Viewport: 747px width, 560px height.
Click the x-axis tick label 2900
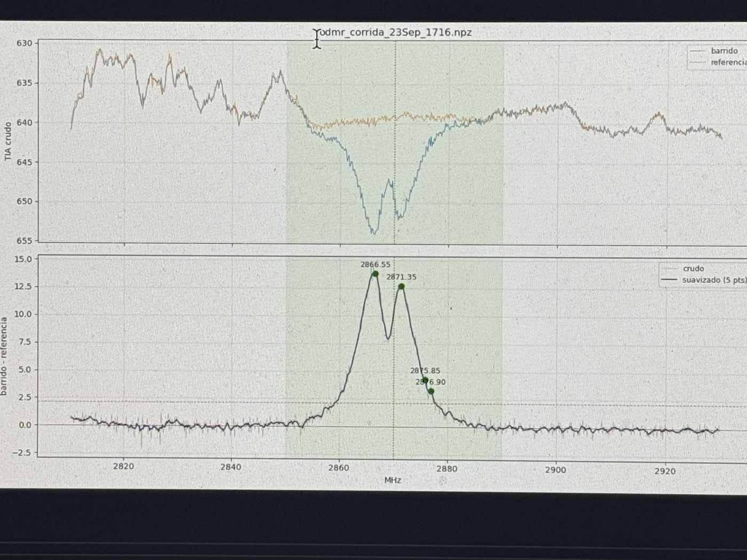[x=556, y=470]
